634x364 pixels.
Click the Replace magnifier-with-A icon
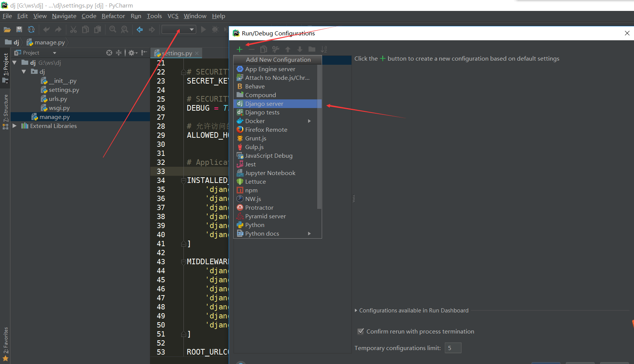pos(125,29)
